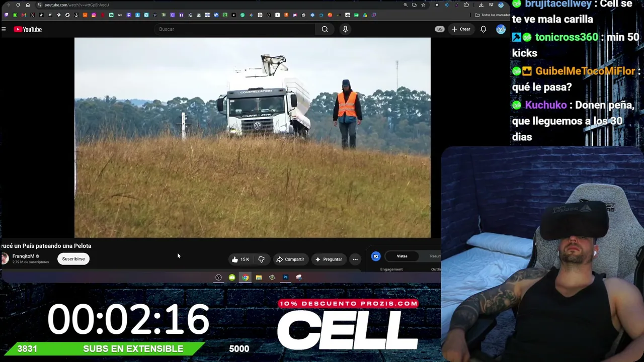Image resolution: width=644 pixels, height=362 pixels.
Task: Click the video player frame
Action: pyautogui.click(x=253, y=137)
